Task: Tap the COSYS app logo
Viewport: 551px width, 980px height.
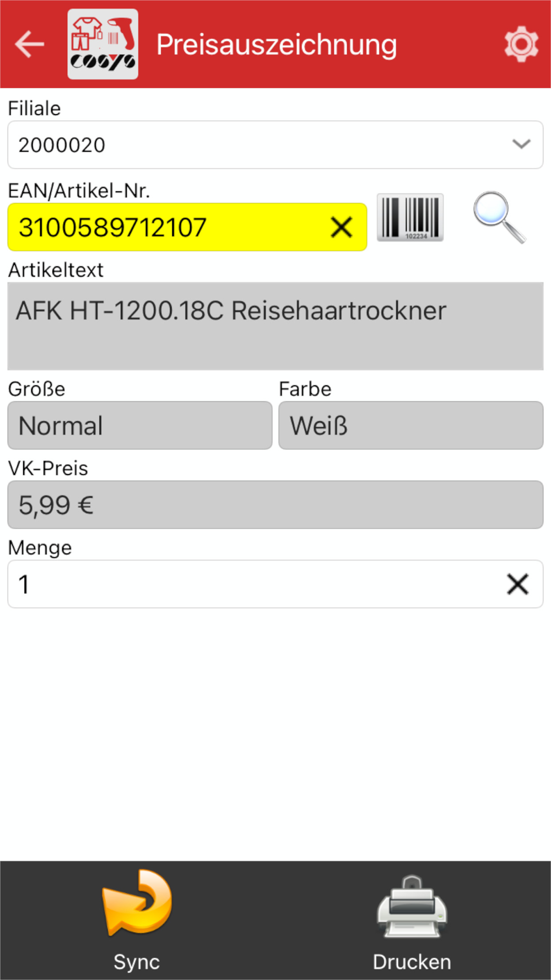Action: point(103,44)
